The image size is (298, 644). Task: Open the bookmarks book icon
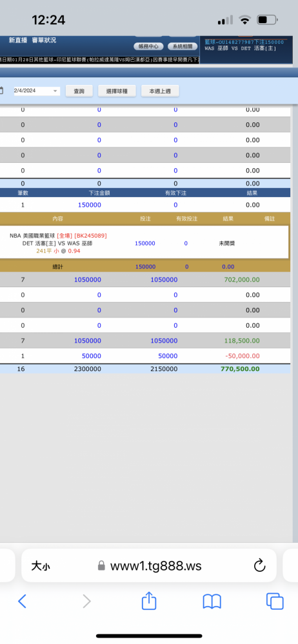click(212, 601)
